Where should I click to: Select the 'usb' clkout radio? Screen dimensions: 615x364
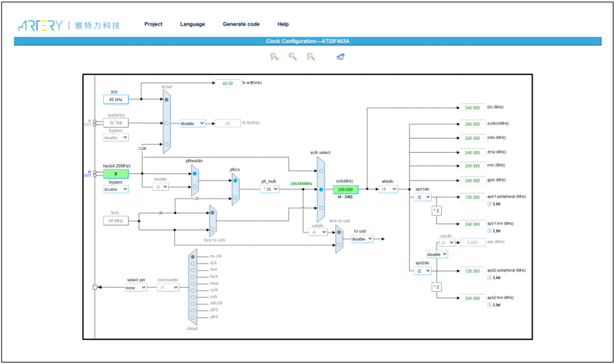pyautogui.click(x=192, y=297)
